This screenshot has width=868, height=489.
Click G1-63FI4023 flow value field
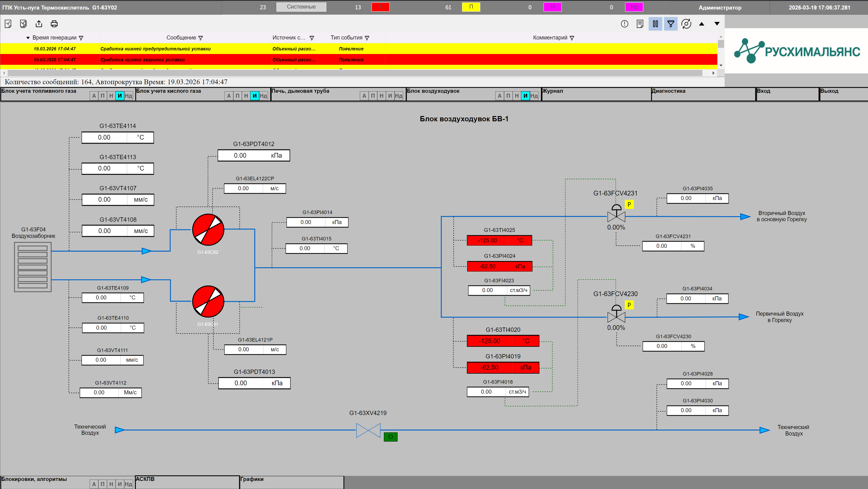tap(499, 290)
